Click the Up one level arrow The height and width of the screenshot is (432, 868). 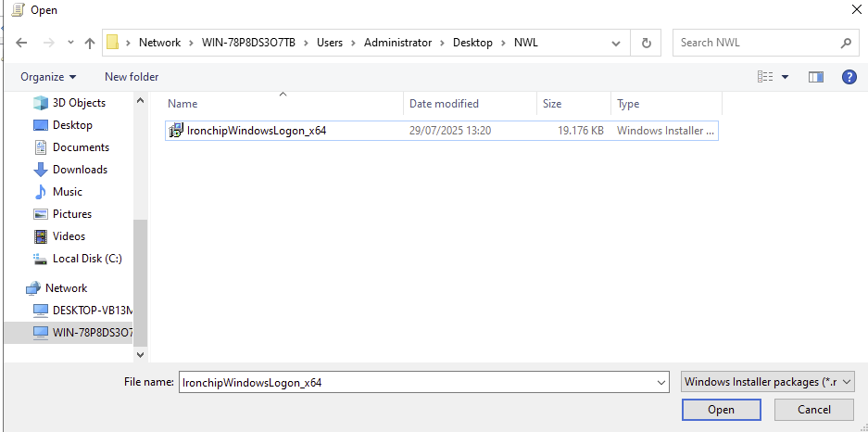click(x=90, y=43)
